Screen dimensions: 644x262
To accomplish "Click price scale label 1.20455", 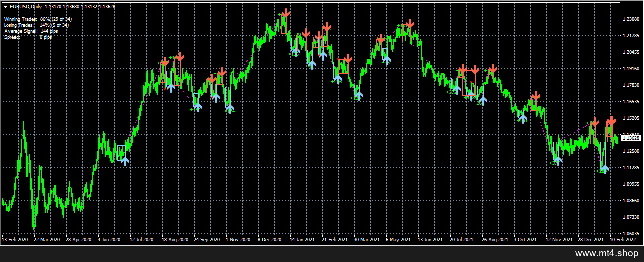I will coord(631,52).
